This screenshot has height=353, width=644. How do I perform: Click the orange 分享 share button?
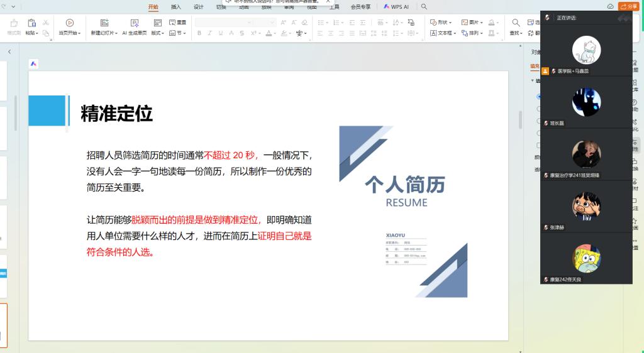coord(628,6)
